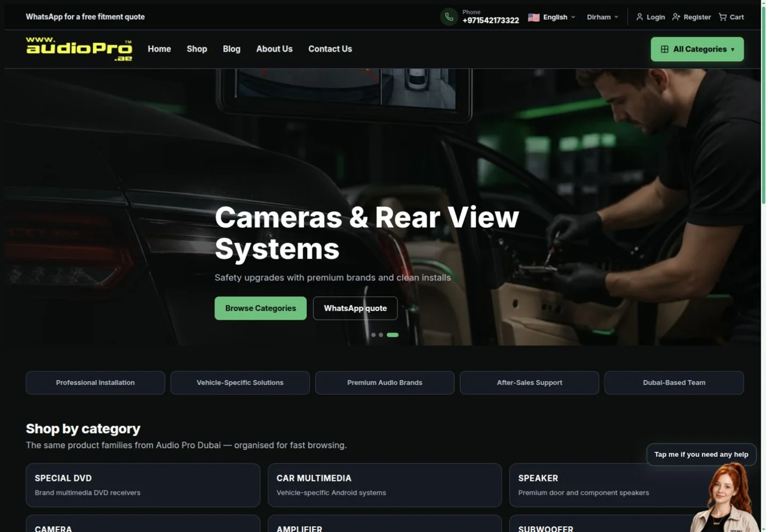Click the US flag language icon

click(x=534, y=17)
